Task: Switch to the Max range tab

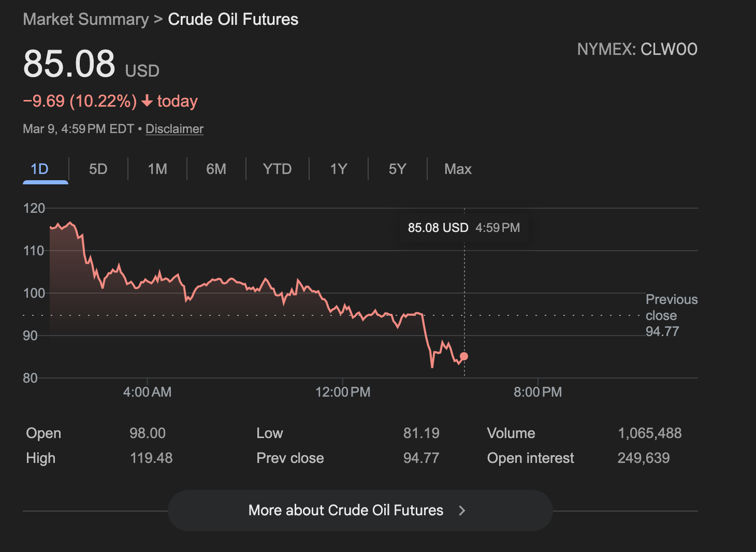Action: tap(458, 169)
